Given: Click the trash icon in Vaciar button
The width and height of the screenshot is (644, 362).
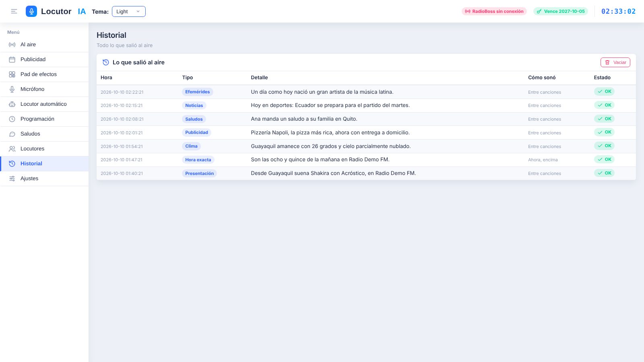Looking at the screenshot, I should (x=607, y=62).
